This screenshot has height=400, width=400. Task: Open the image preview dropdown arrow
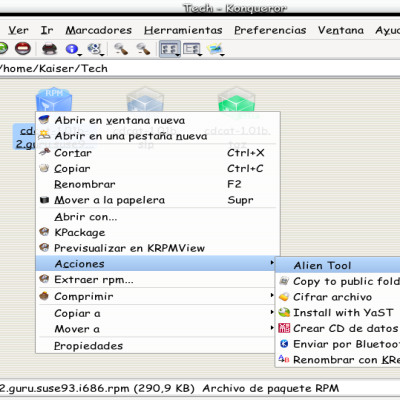tap(222, 55)
